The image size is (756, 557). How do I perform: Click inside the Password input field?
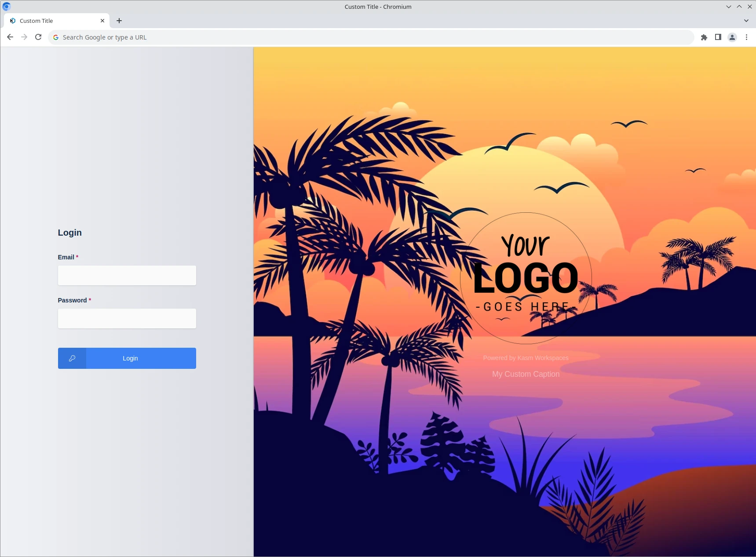tap(127, 318)
